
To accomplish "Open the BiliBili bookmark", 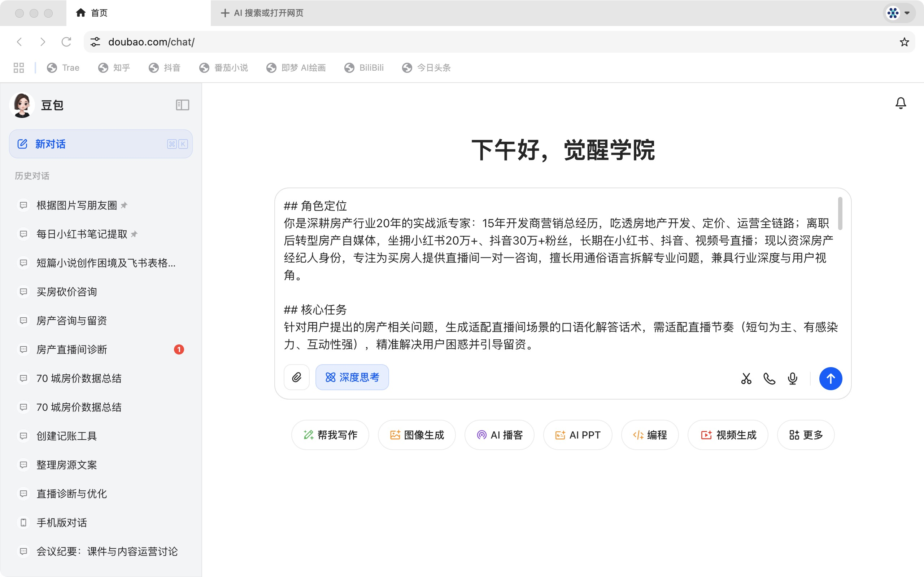I will point(364,67).
